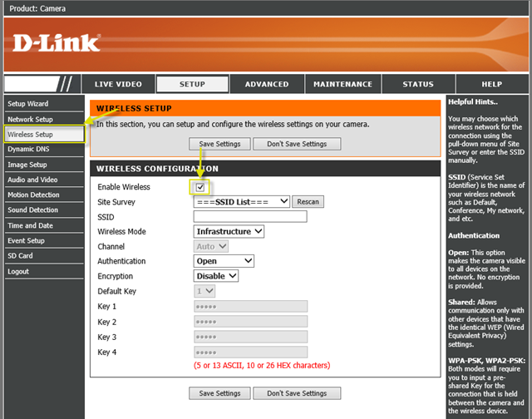The image size is (532, 419).
Task: Expand the Encryption dropdown
Action: pos(216,276)
